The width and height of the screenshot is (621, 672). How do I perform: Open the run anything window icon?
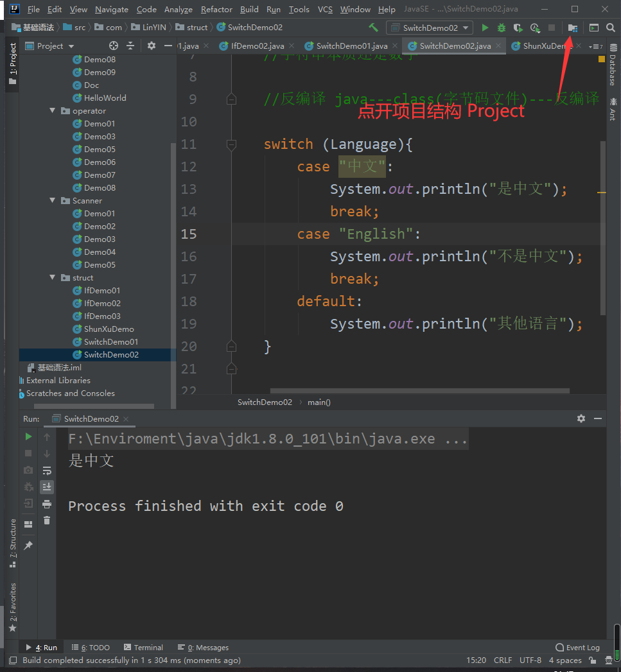click(x=594, y=28)
